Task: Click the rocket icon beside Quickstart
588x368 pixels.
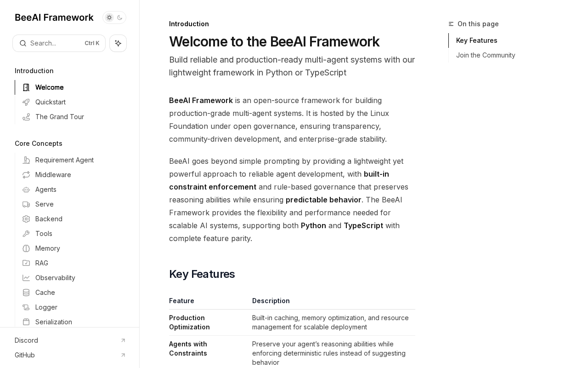Action: point(26,102)
